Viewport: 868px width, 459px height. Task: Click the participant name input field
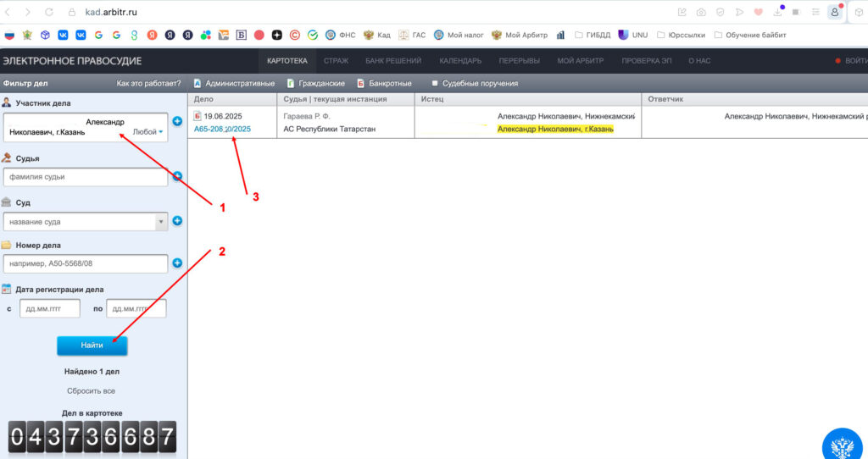[86, 127]
